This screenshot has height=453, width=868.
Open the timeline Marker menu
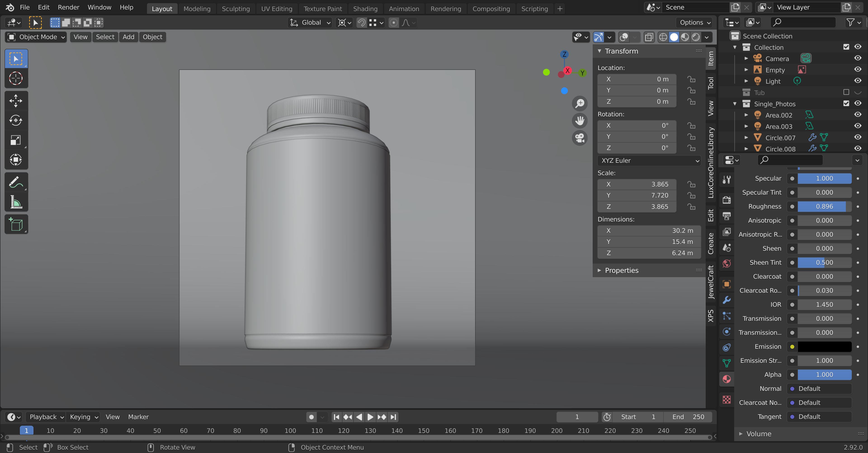pyautogui.click(x=138, y=417)
